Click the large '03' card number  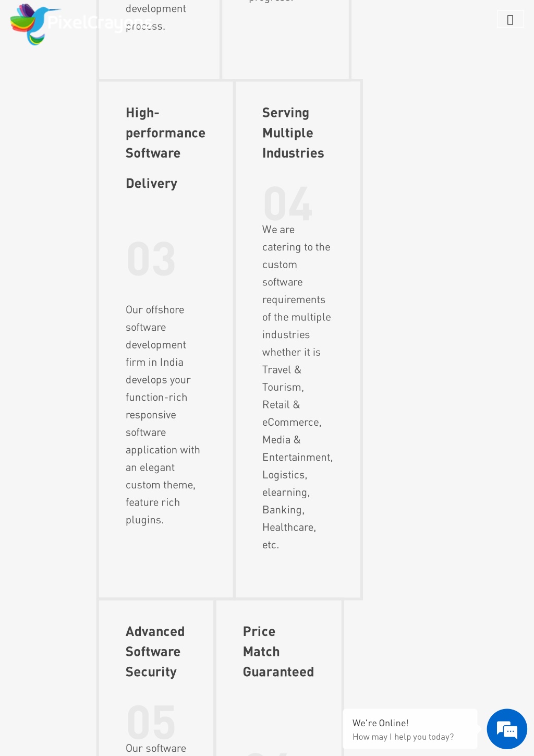151,259
